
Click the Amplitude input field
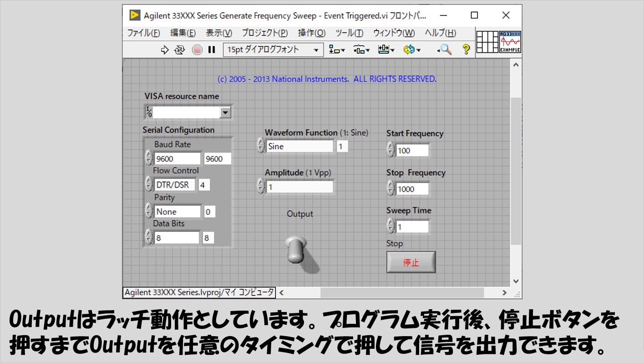click(299, 187)
